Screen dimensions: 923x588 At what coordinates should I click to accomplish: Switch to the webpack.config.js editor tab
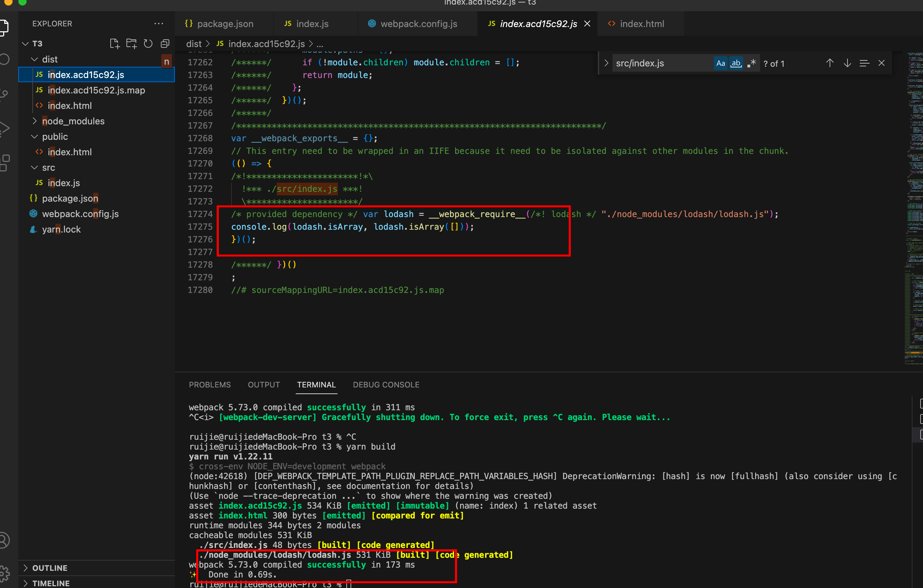click(417, 24)
